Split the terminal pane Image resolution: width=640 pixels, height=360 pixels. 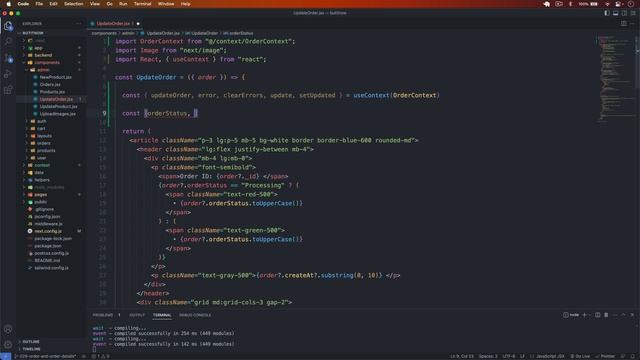click(598, 315)
